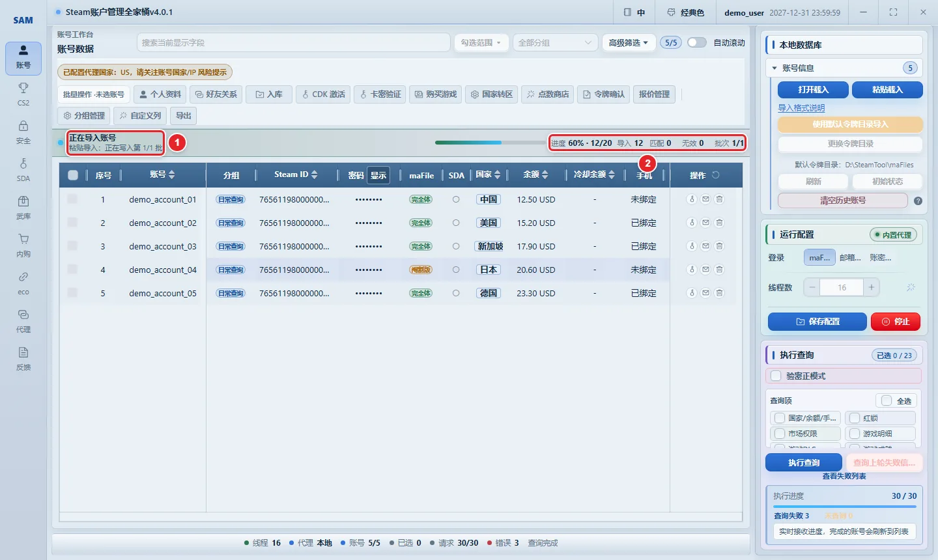Open the 反馈 feedback section

point(23,358)
